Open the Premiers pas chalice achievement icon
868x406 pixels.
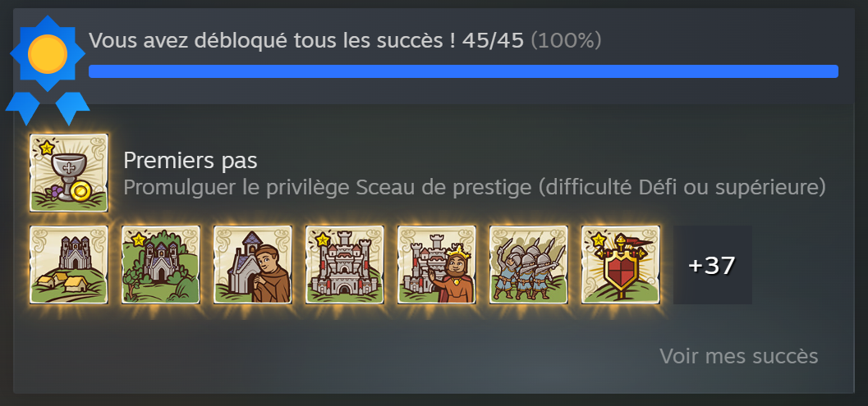click(69, 173)
